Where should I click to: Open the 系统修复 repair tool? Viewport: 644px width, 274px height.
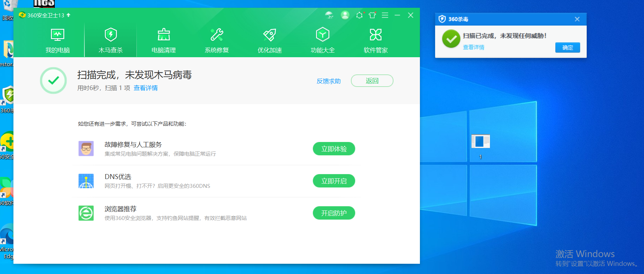[217, 41]
